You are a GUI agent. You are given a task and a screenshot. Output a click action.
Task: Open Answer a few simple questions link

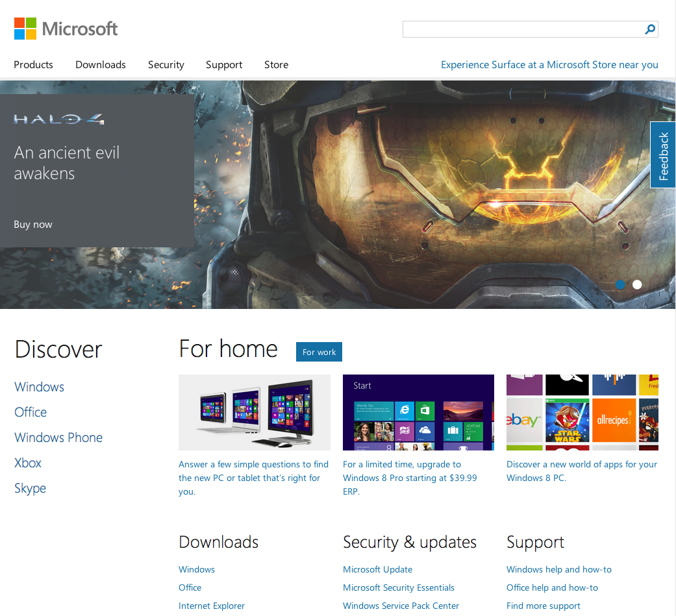point(253,478)
